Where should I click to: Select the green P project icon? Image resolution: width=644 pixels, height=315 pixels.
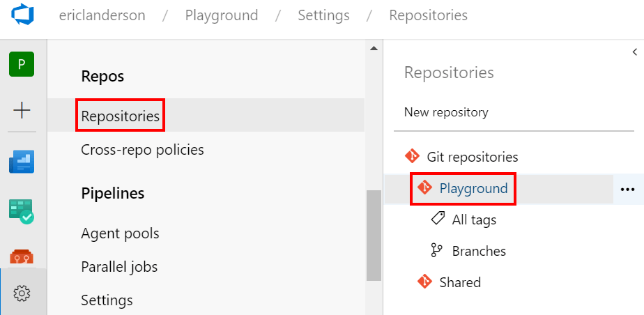pos(22,64)
